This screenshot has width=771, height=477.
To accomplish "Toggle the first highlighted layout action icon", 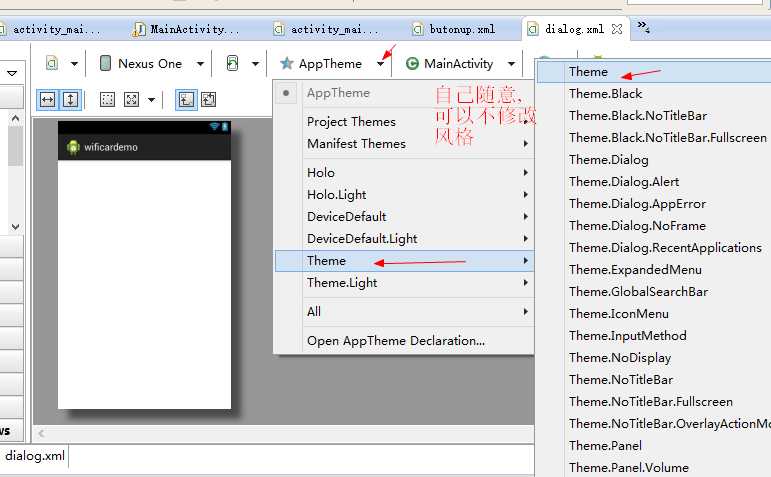I will point(186,100).
